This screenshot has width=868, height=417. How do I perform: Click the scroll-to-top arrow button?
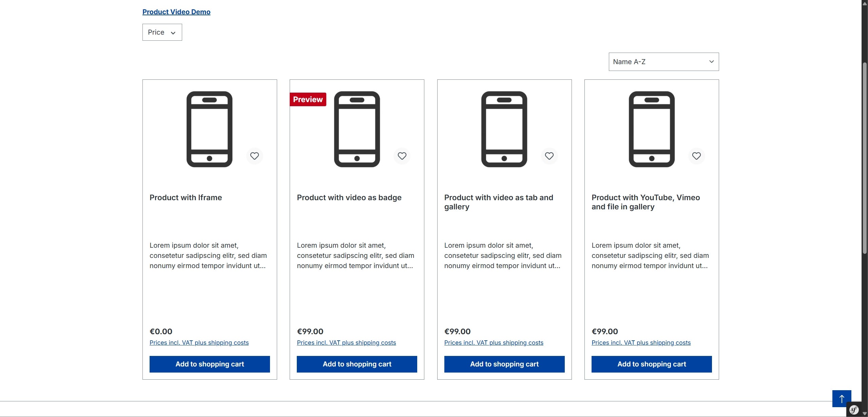(x=842, y=399)
